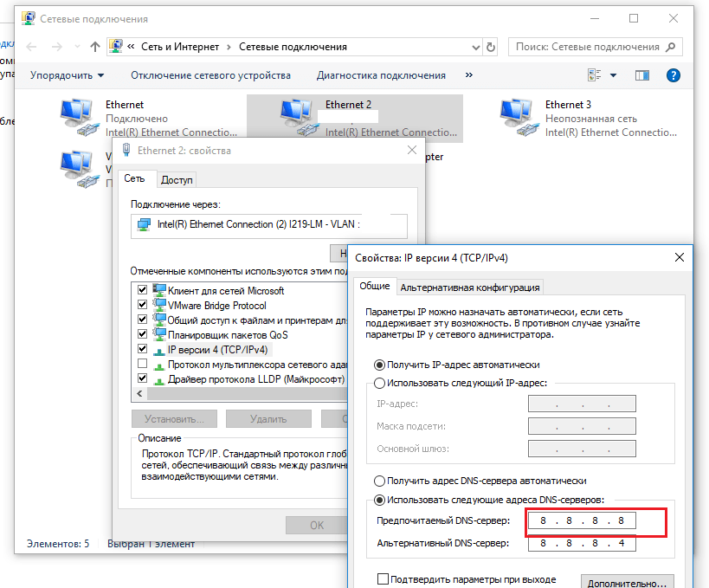Uncheck VMware Bridge Protocol checkbox
This screenshot has height=588, width=709.
(143, 306)
